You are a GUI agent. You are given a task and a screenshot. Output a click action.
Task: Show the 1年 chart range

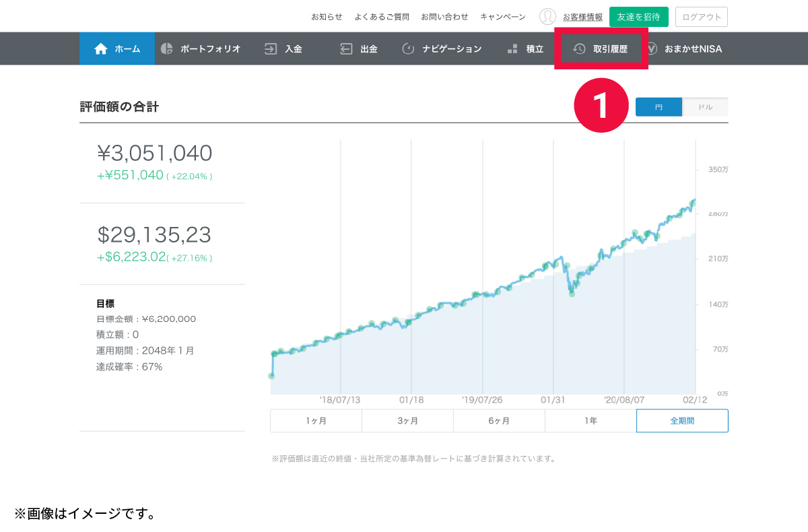point(591,421)
